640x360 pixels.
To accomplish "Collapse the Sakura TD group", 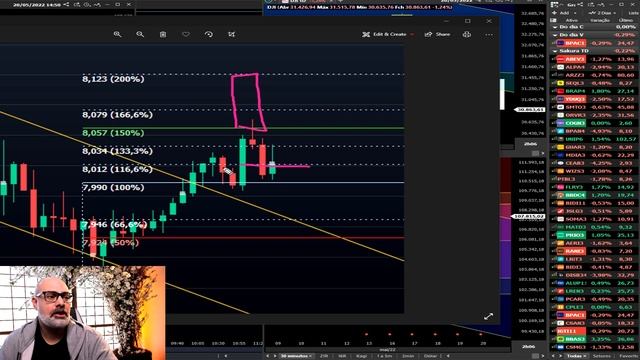I will [x=555, y=51].
